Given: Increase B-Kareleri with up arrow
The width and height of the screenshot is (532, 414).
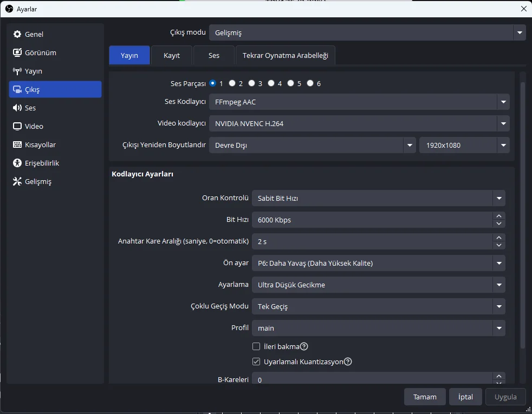Looking at the screenshot, I should pos(499,376).
